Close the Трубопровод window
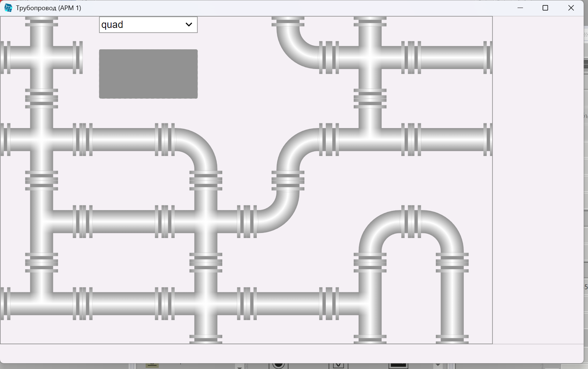This screenshot has width=588, height=369. tap(571, 8)
